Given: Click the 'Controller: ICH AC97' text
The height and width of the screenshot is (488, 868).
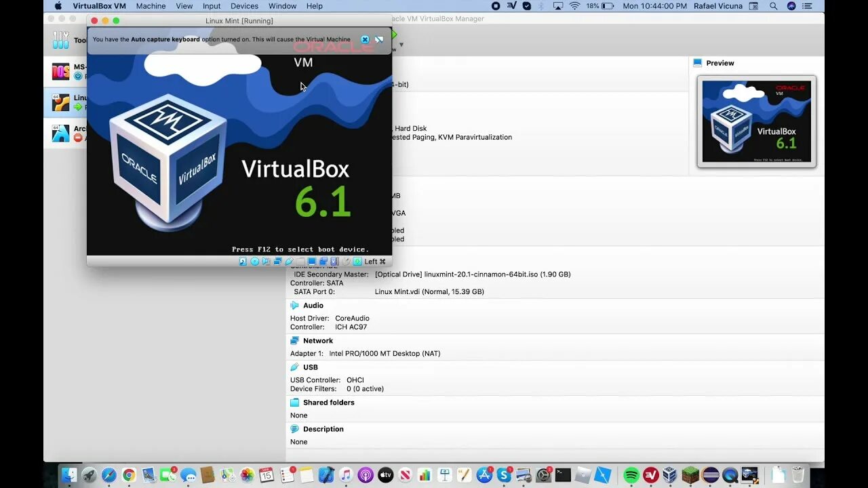Looking at the screenshot, I should click(x=329, y=327).
